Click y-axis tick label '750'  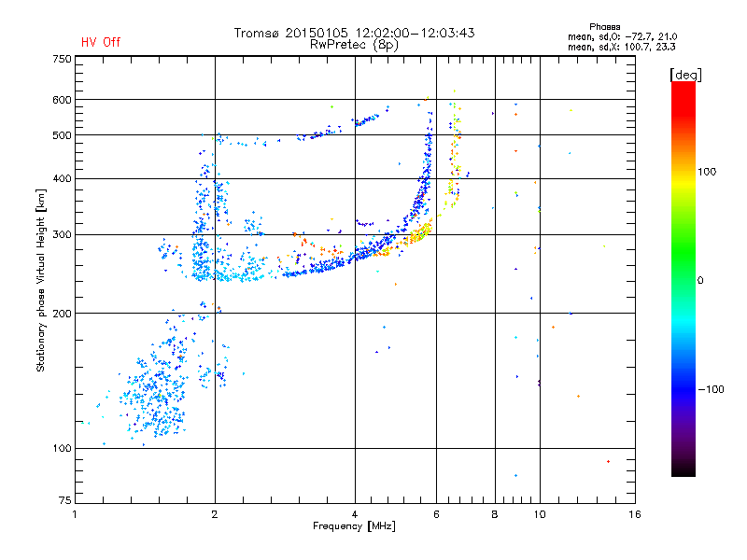(x=62, y=59)
